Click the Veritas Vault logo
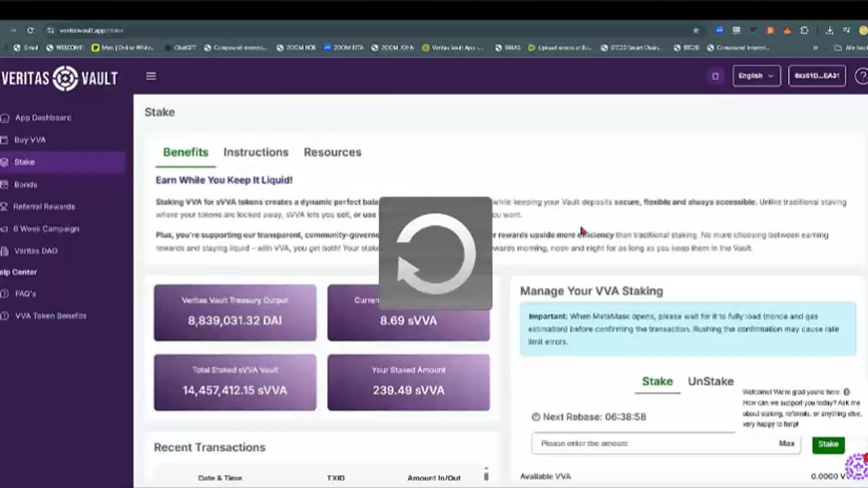 click(59, 79)
